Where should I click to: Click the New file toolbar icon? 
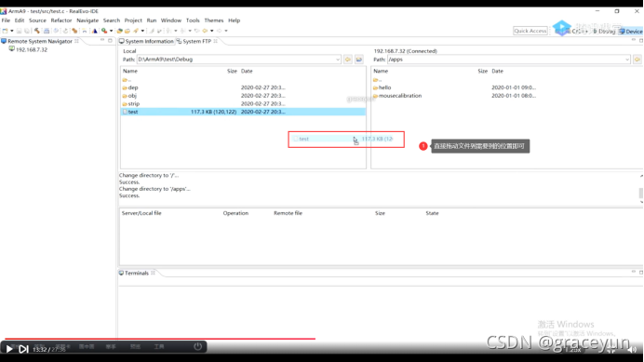coord(5,31)
